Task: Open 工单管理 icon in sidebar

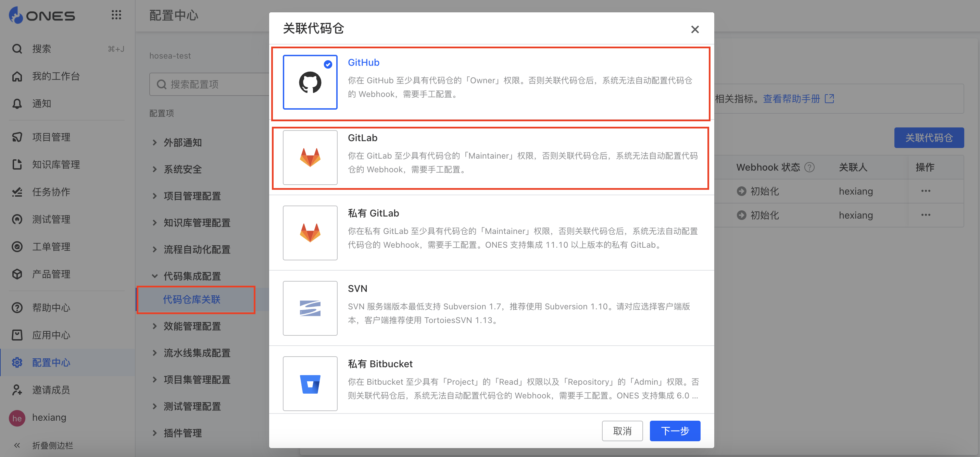Action: [17, 247]
